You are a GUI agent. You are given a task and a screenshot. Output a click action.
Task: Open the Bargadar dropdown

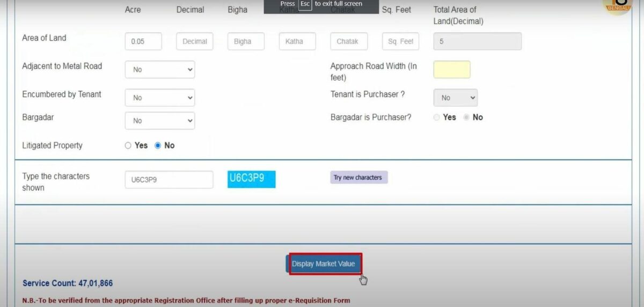click(x=159, y=121)
